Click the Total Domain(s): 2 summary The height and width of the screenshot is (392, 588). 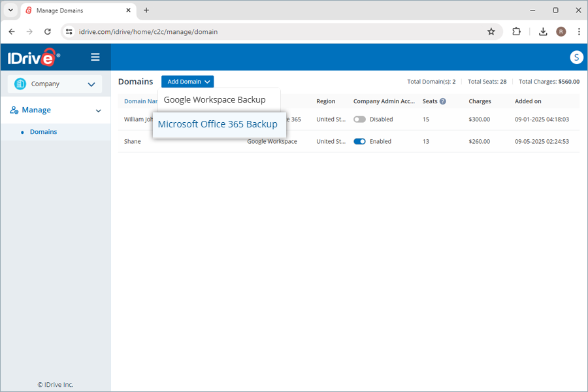click(x=431, y=82)
